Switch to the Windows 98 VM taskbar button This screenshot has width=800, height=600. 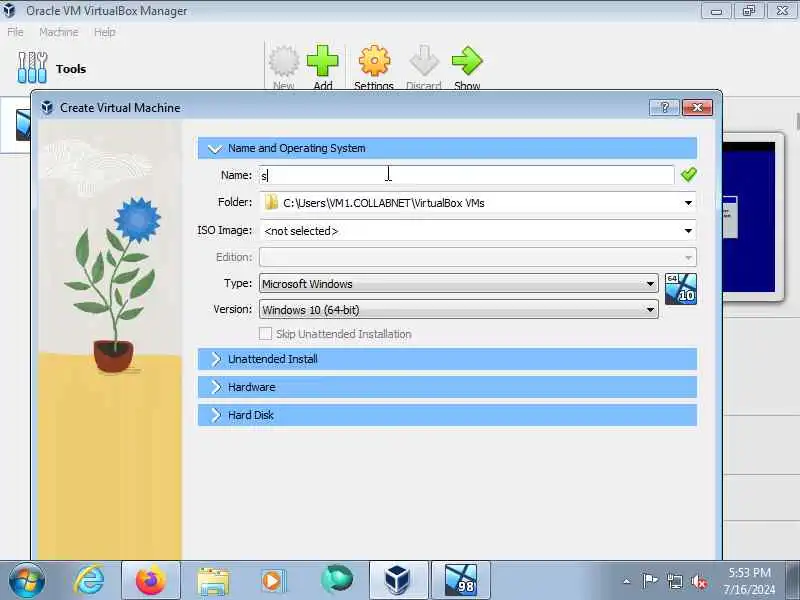pyautogui.click(x=461, y=581)
